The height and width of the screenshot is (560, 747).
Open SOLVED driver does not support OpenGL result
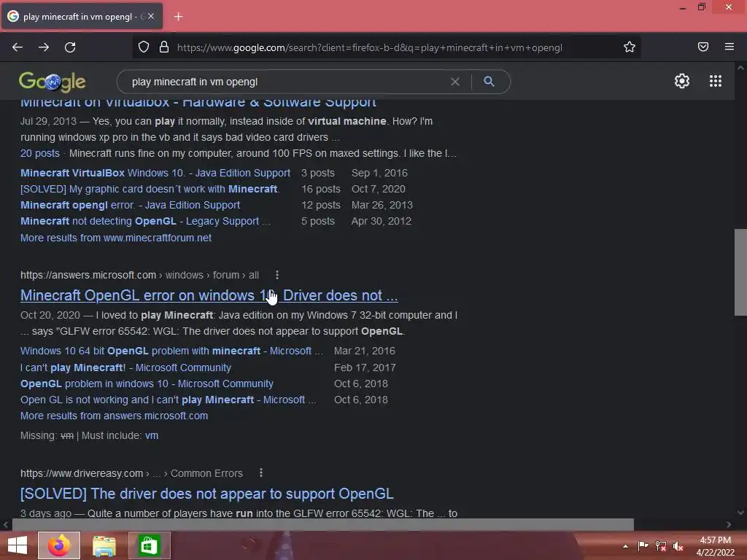pyautogui.click(x=206, y=494)
